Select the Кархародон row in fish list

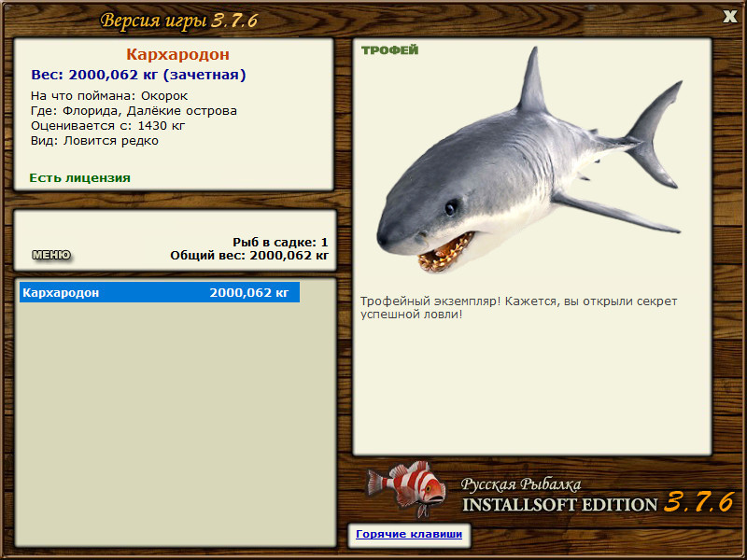[160, 292]
